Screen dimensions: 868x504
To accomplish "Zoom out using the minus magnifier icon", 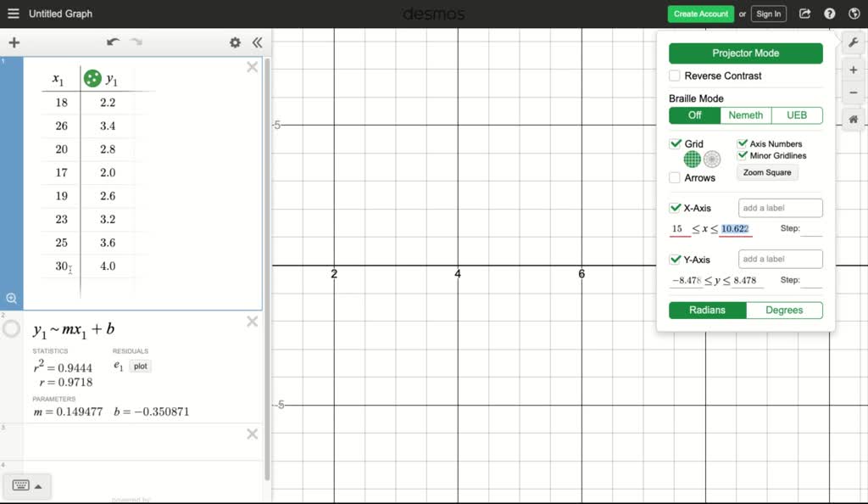I will (x=854, y=92).
